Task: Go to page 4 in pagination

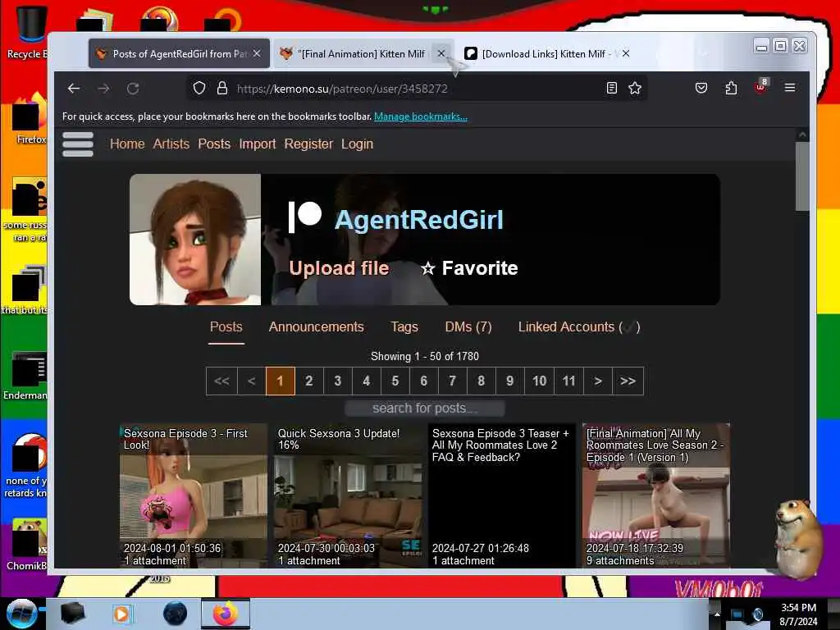Action: [367, 381]
